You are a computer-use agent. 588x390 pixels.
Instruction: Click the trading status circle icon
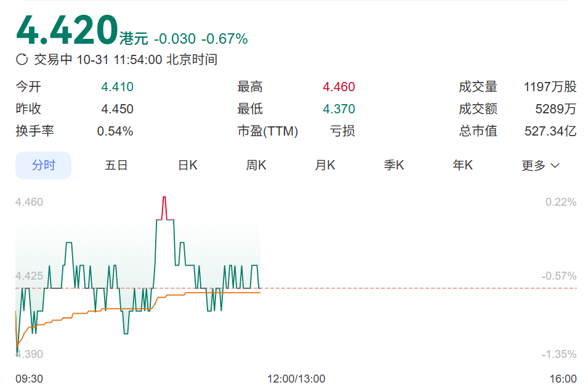click(22, 60)
